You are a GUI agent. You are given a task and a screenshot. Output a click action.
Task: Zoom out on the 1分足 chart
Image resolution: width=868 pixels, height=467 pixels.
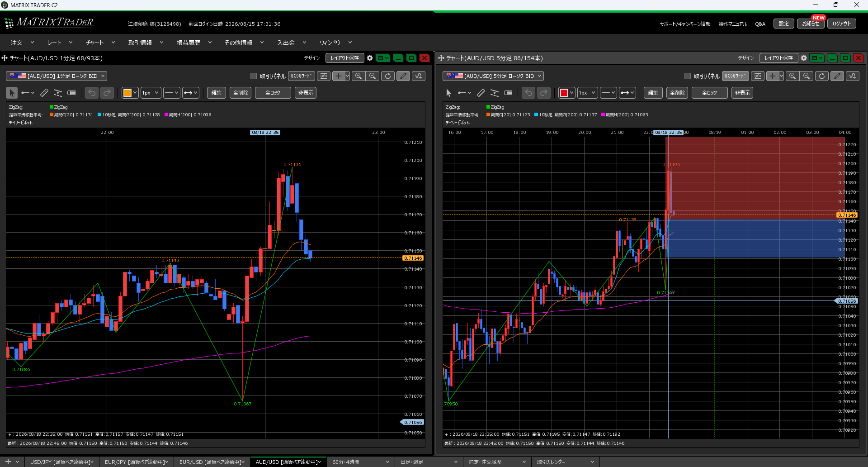(x=373, y=76)
